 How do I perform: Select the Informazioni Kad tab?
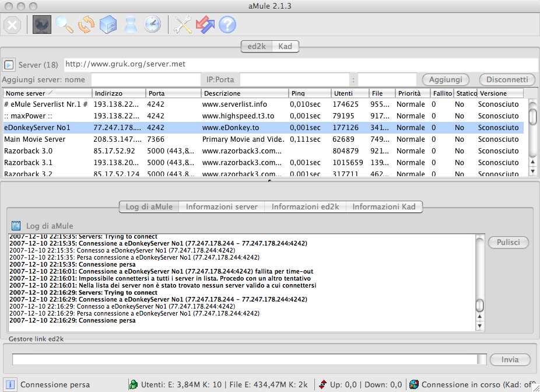click(x=384, y=206)
